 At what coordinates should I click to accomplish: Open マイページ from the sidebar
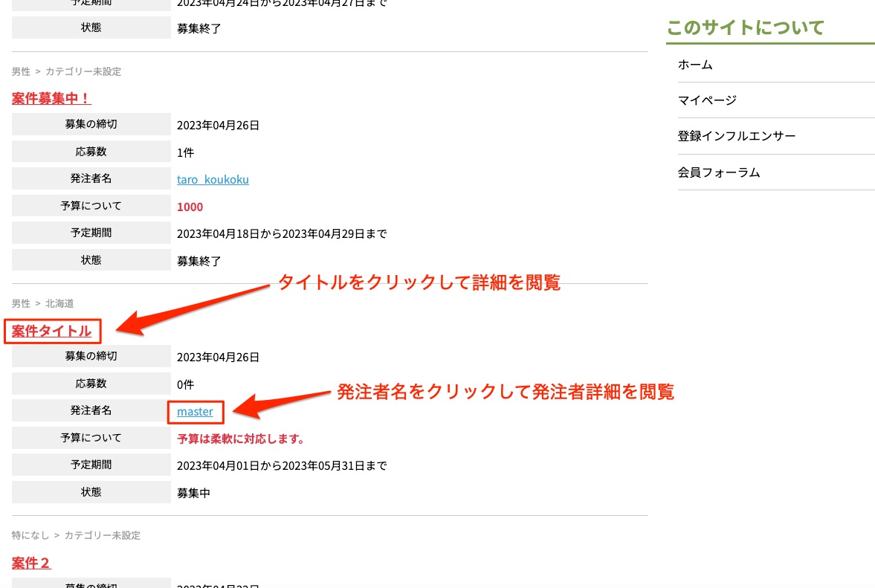707,100
